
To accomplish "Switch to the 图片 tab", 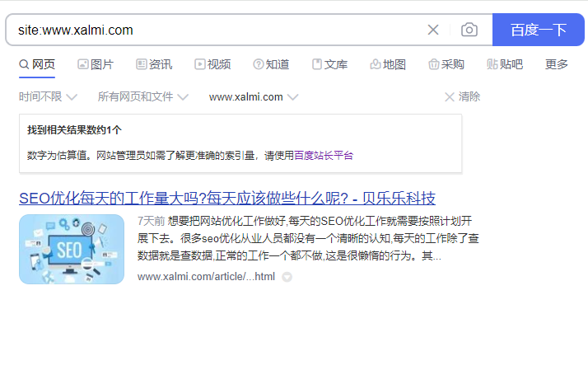I will point(96,64).
